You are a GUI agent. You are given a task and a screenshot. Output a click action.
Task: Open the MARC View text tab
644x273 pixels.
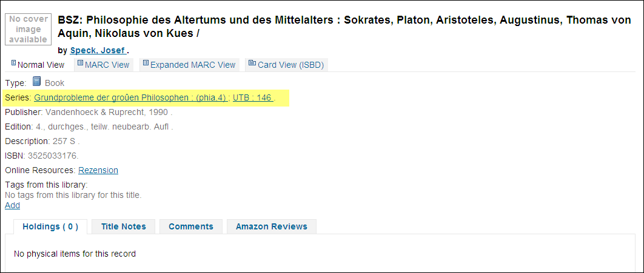pyautogui.click(x=107, y=65)
